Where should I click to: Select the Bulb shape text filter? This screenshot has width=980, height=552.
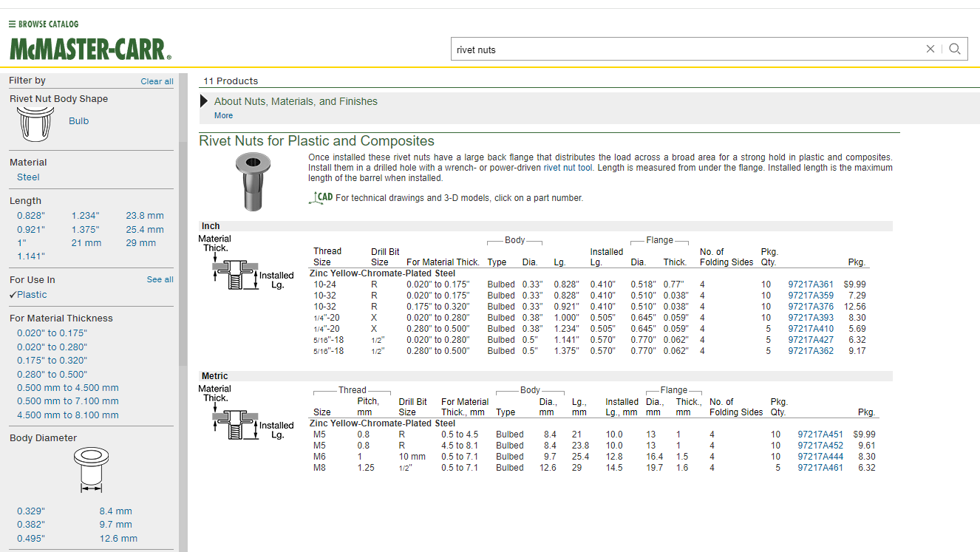[x=79, y=121]
